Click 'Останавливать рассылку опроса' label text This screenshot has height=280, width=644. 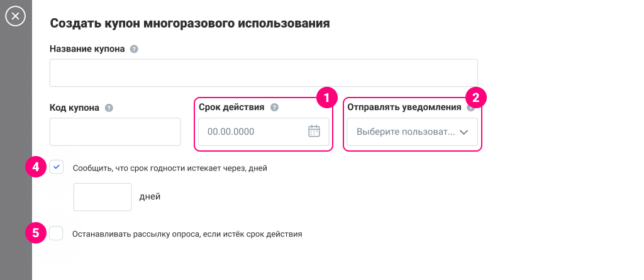click(187, 233)
